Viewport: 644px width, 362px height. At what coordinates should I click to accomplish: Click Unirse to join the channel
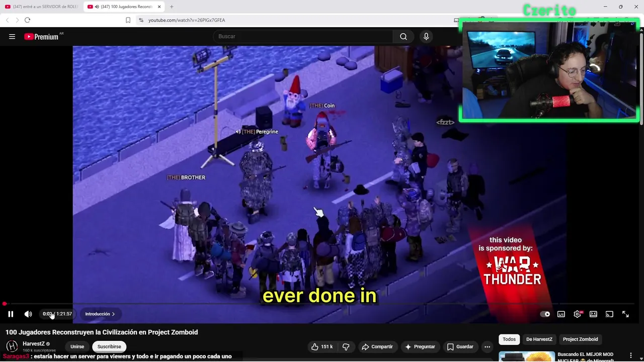[77, 346]
